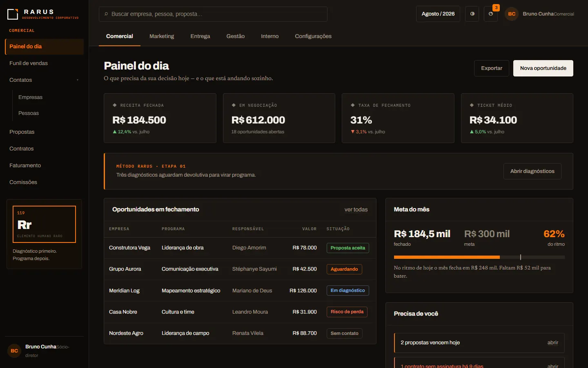Open the Ticket Médio R$ 34.100 card
The width and height of the screenshot is (588, 368).
(x=517, y=118)
